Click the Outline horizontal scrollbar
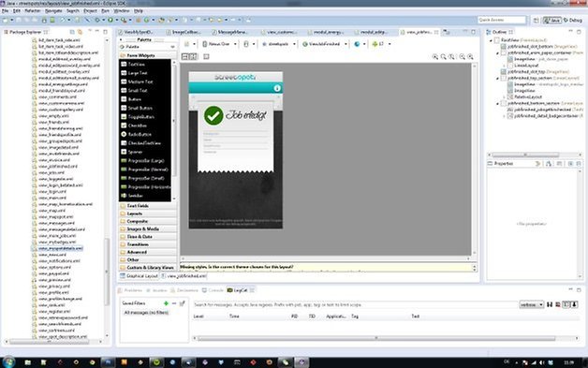 tap(525, 155)
